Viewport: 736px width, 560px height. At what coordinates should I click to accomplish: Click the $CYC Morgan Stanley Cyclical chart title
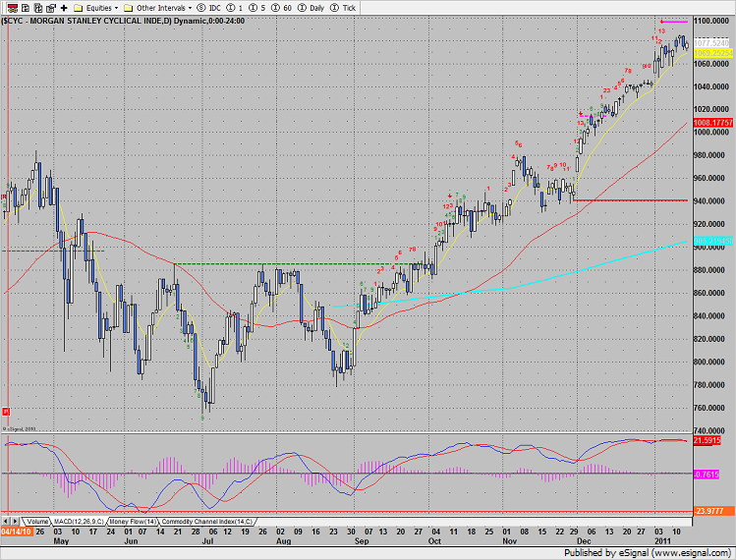123,21
